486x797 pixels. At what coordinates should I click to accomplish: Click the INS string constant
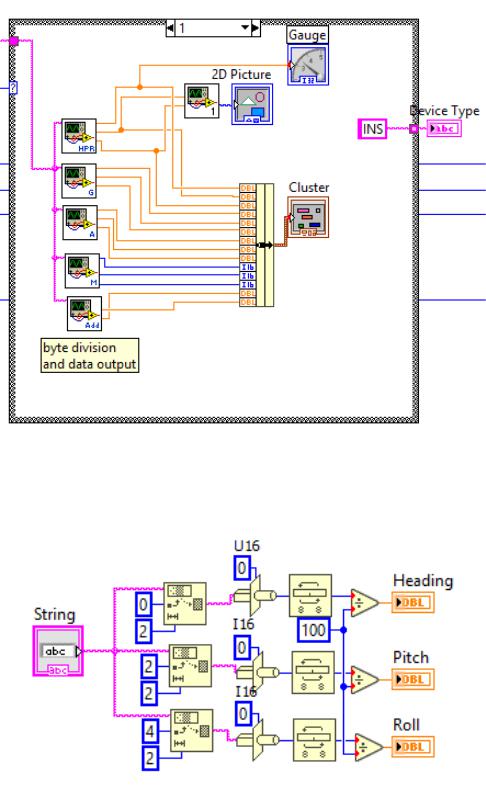(372, 129)
